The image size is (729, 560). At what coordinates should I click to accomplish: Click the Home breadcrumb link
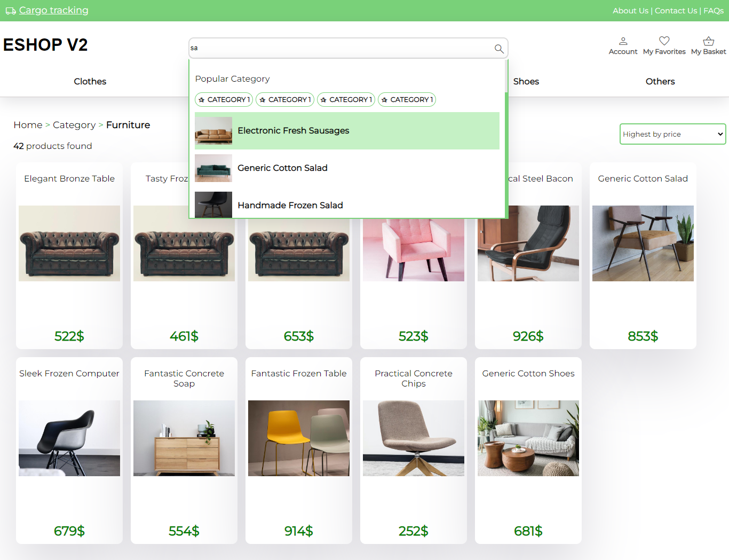tap(28, 124)
